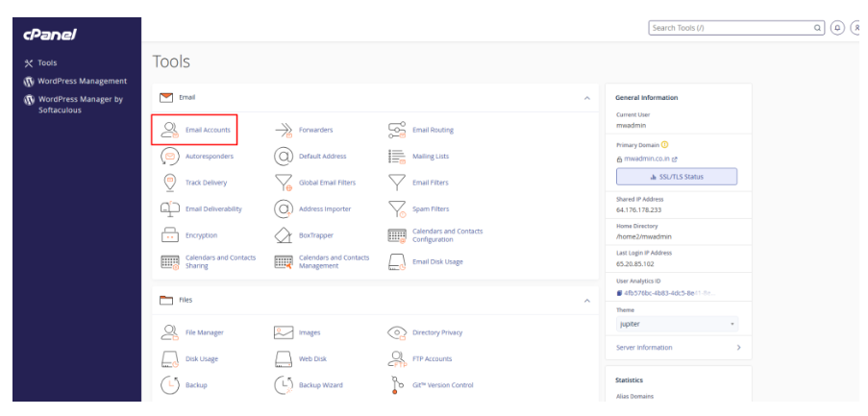Click the cPanel logo
The image size is (868, 416).
(x=50, y=35)
